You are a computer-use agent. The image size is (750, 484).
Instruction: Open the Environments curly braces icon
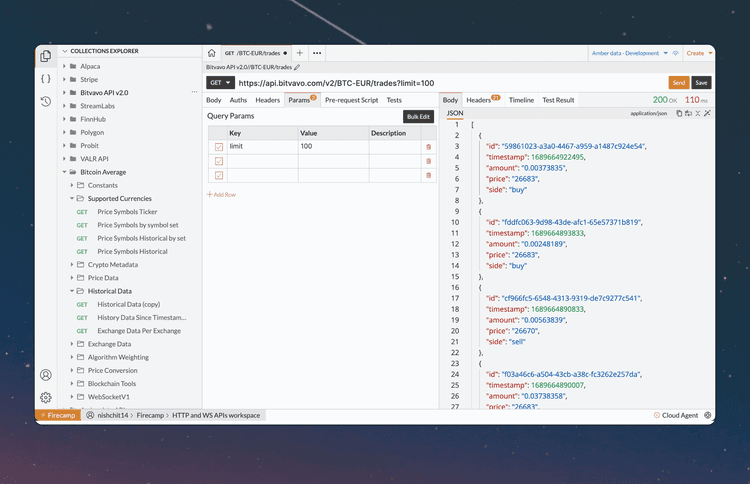[x=46, y=78]
